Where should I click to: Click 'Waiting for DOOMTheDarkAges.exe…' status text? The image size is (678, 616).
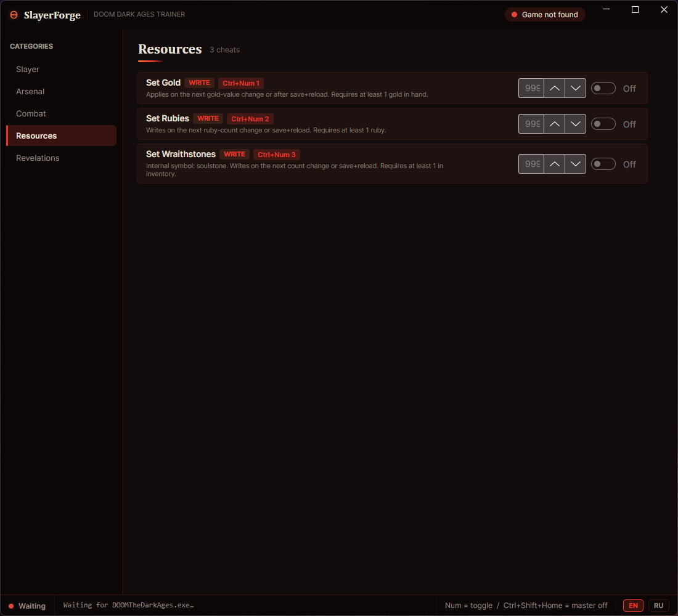click(x=128, y=605)
